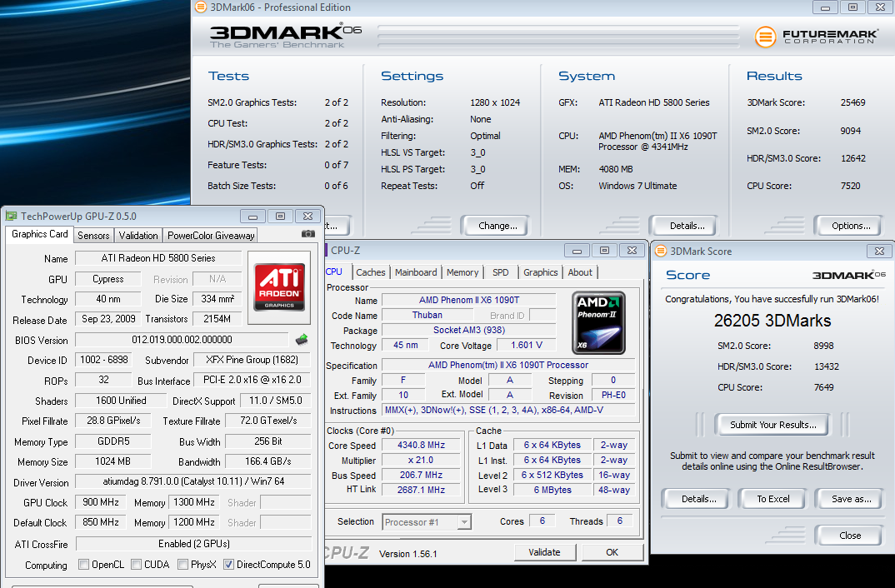Click the Validate button in CPU-Z

click(x=544, y=552)
